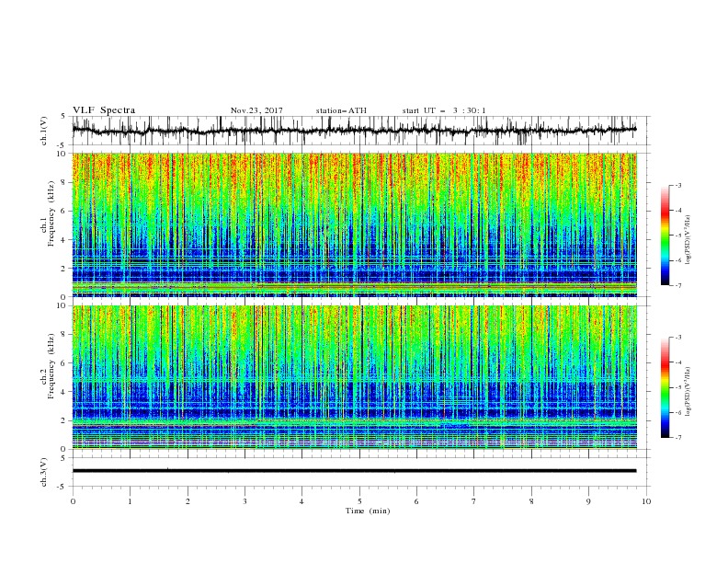Image resolution: width=728 pixels, height=563 pixels.
Task: Click the "-3" tick on ch.1 color bar
Action: click(677, 185)
